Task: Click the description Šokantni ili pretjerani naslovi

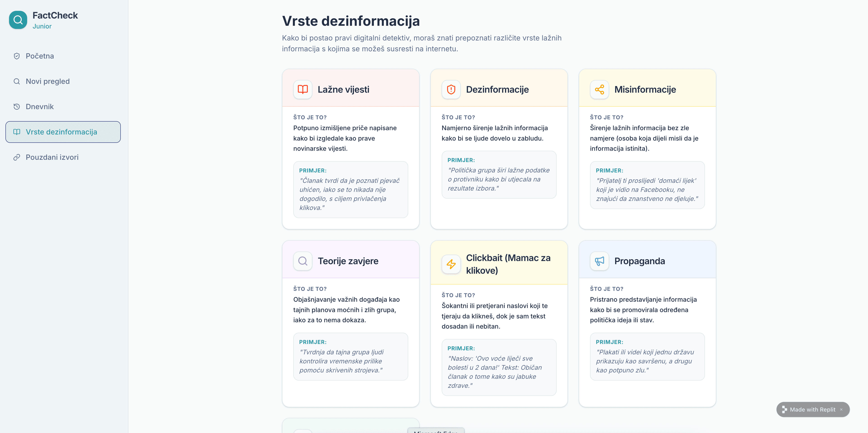Action: point(495,316)
